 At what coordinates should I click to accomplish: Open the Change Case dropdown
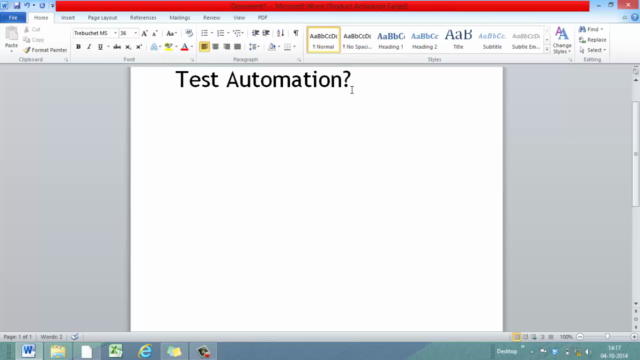click(171, 33)
